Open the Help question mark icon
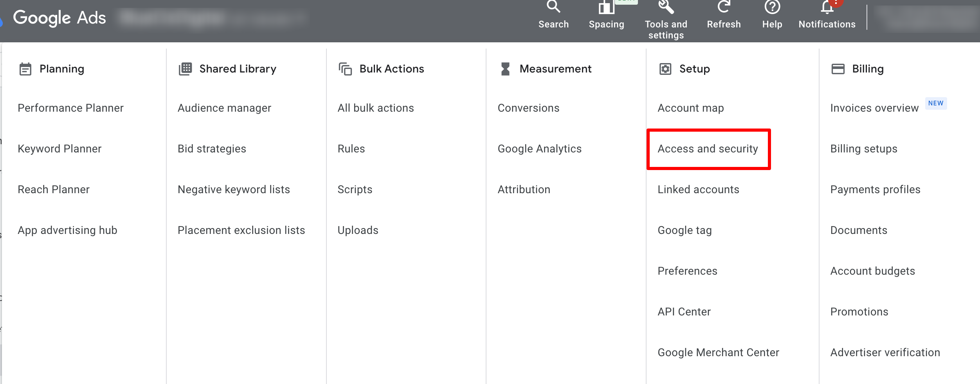The width and height of the screenshot is (980, 384). tap(772, 7)
